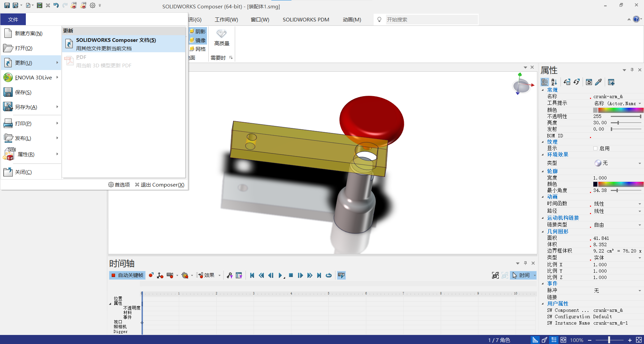Image resolution: width=644 pixels, height=344 pixels.
Task: Jump to next keyframe in timeline
Action: pyautogui.click(x=310, y=275)
